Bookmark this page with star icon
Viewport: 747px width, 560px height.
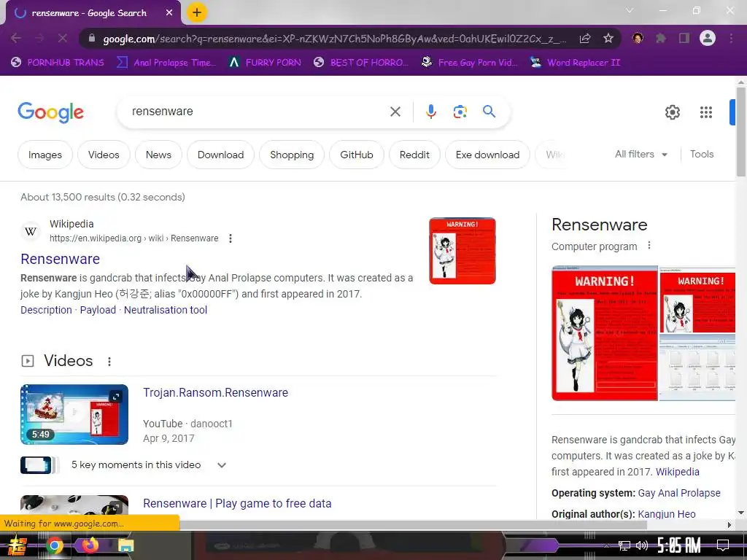click(x=608, y=38)
